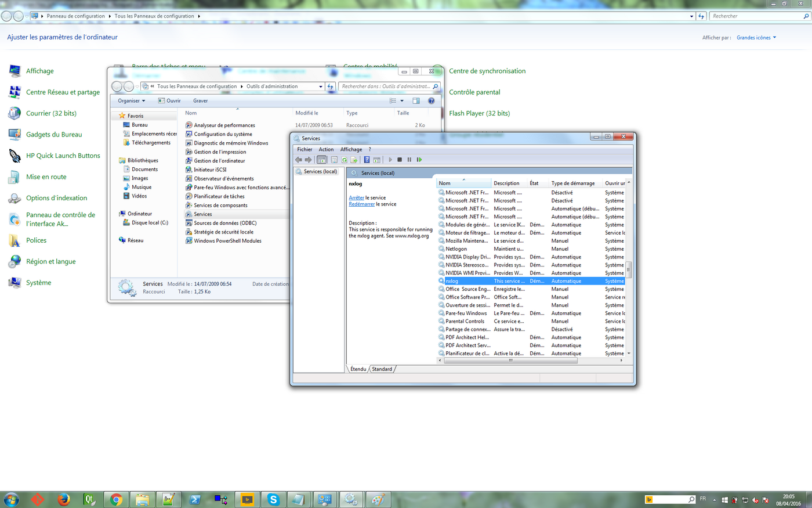Screen dimensions: 812x508
Task: Refresh the services list with the refresh icon
Action: tap(344, 160)
